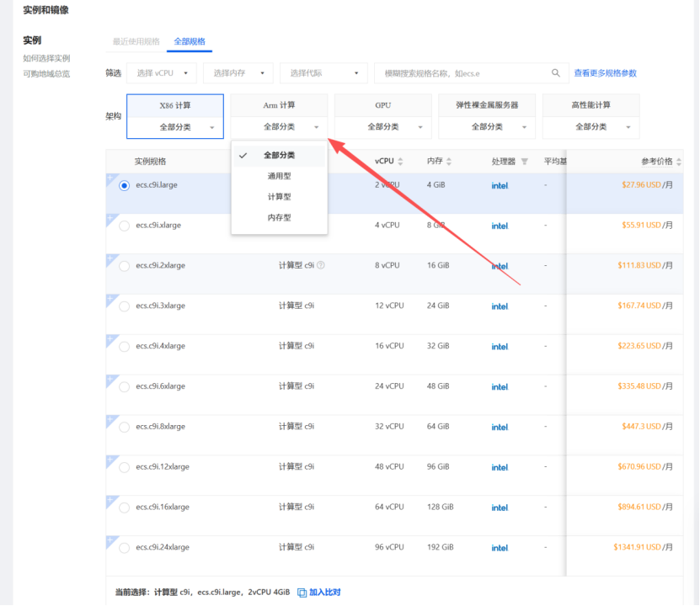Click the 加入比对 compare icon
The width and height of the screenshot is (700, 606).
302,593
